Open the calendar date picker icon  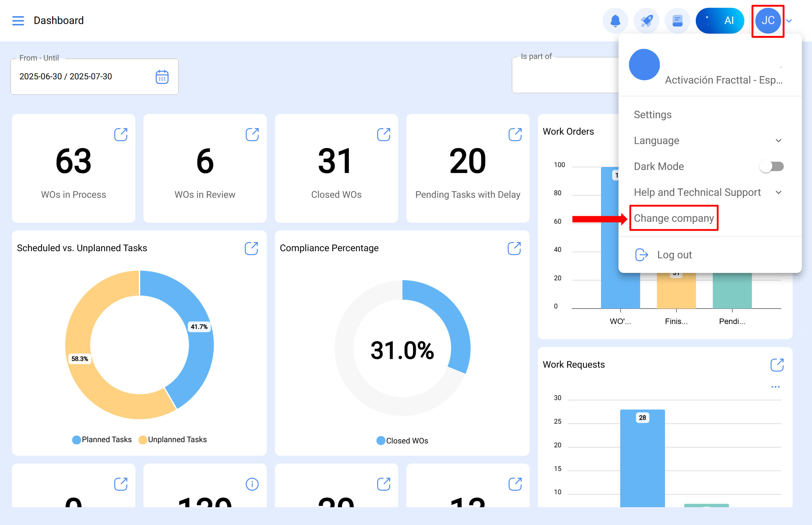[162, 77]
